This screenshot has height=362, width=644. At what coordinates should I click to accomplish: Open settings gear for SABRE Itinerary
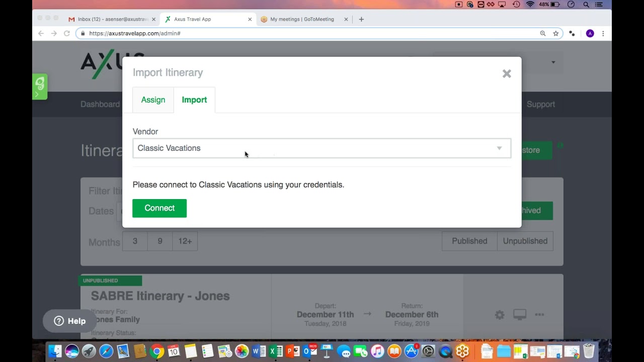click(500, 315)
